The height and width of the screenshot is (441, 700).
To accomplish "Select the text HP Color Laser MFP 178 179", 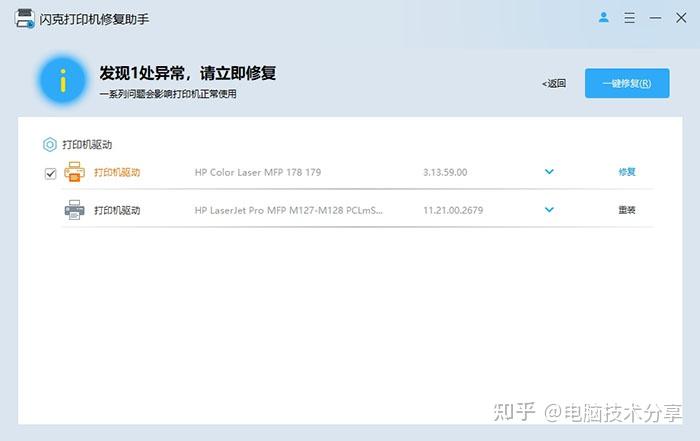I will (x=258, y=172).
